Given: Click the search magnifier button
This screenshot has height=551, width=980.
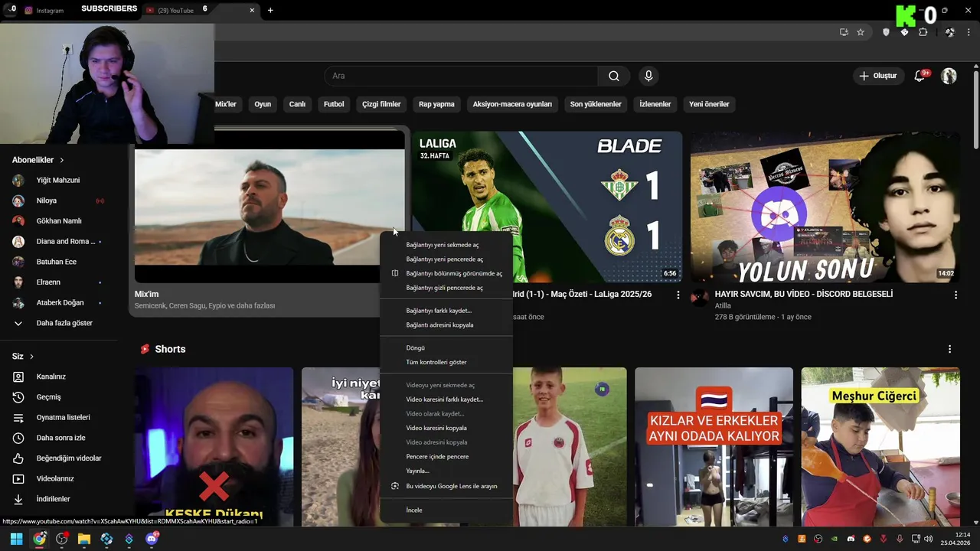Looking at the screenshot, I should click(x=614, y=76).
